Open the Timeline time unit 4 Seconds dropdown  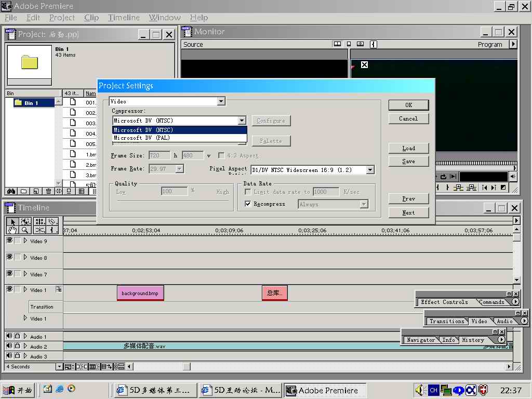[x=59, y=366]
